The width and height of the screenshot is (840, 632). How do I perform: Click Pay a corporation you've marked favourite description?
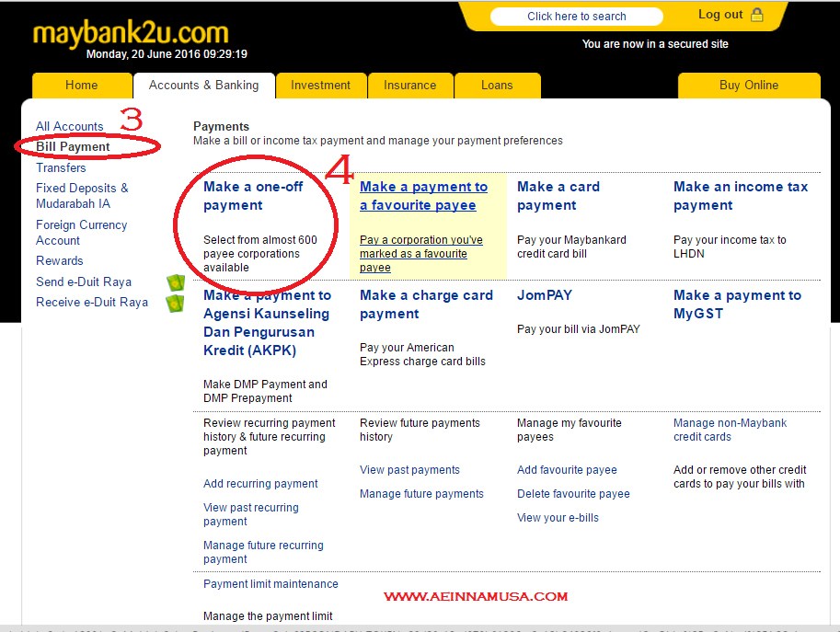click(x=421, y=253)
